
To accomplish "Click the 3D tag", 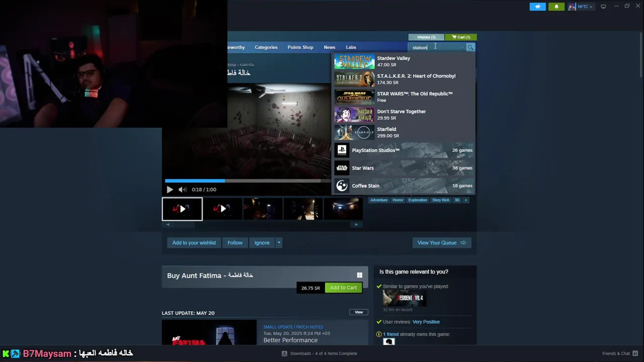I will pos(457,200).
